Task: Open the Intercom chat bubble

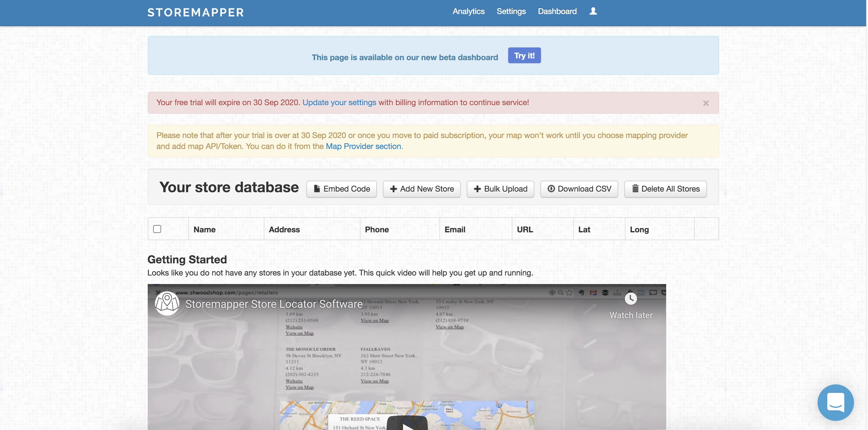Action: (x=836, y=402)
